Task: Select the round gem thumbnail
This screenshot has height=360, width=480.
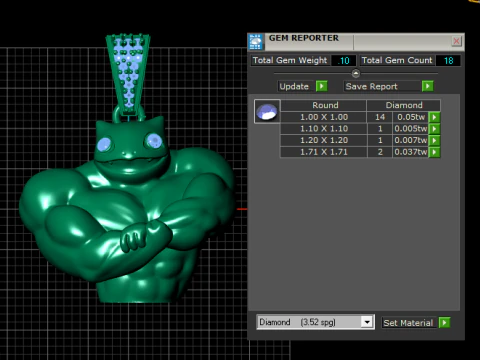Action: click(x=267, y=112)
